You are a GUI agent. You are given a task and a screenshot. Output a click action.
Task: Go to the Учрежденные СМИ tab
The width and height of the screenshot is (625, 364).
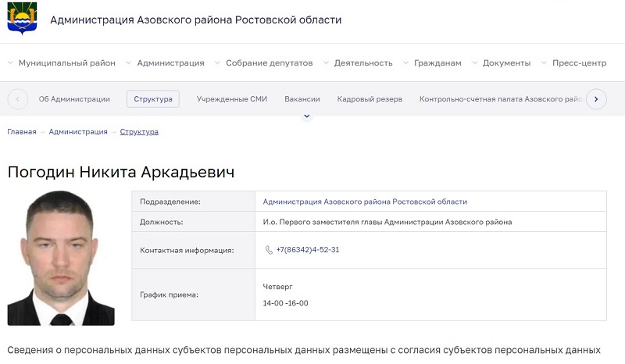(232, 99)
